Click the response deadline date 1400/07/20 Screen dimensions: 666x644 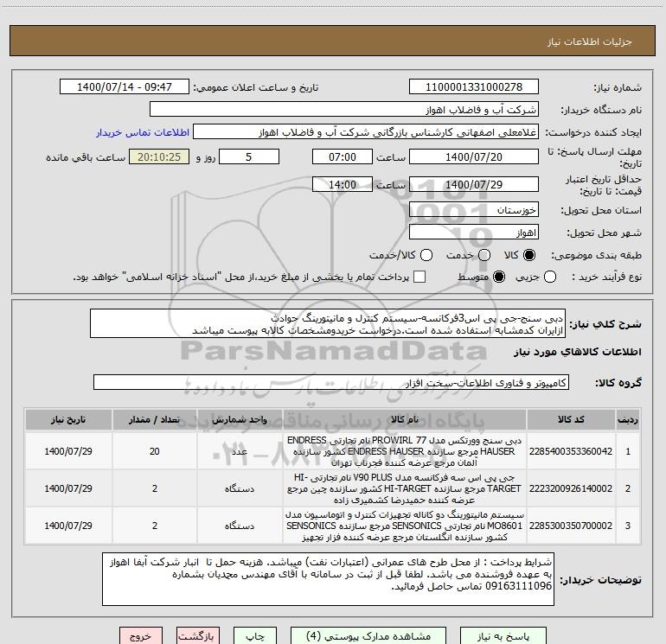[x=474, y=156]
